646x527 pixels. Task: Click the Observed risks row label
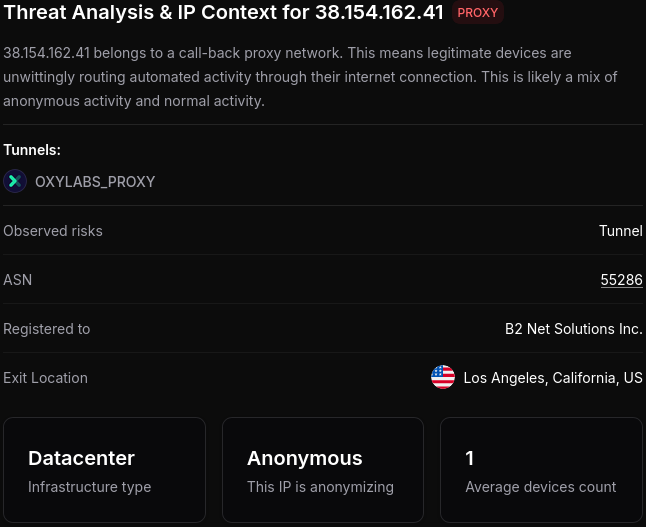53,231
